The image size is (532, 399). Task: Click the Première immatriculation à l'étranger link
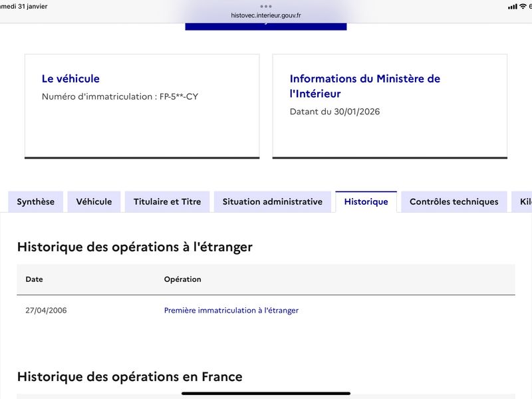point(231,311)
